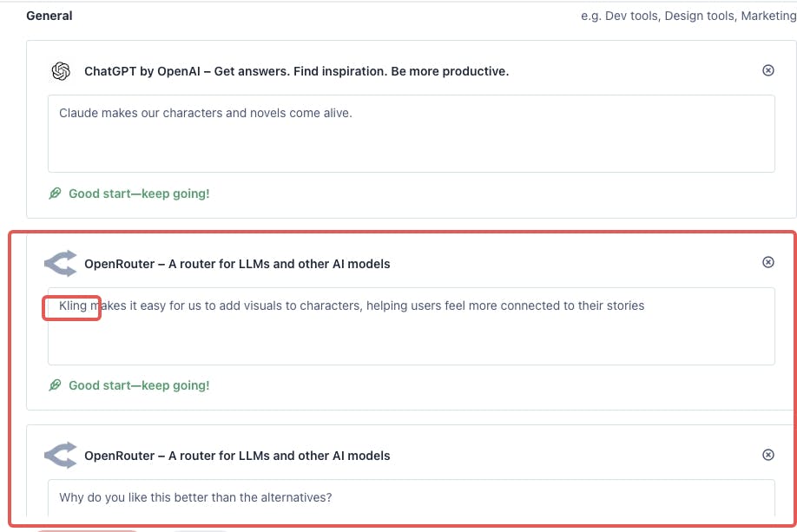Remove the ChatGPT by OpenAI product card
The image size is (797, 532).
pos(768,70)
